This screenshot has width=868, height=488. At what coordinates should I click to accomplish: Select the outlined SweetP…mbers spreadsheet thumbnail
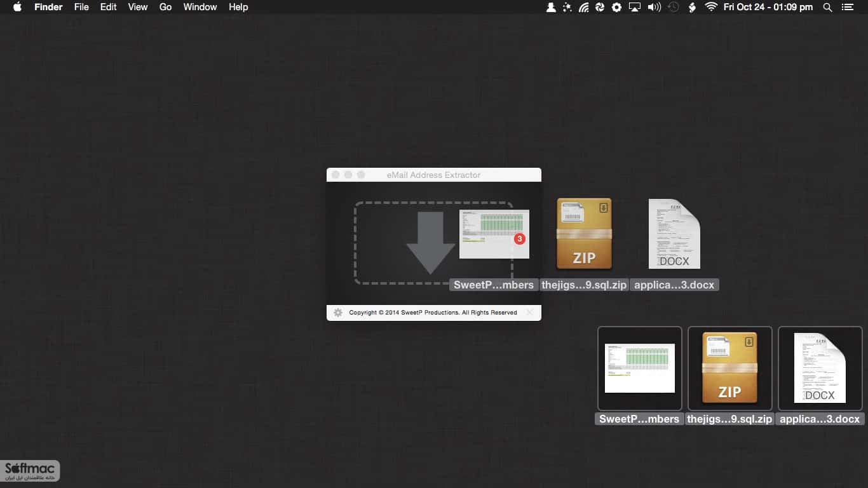click(640, 369)
